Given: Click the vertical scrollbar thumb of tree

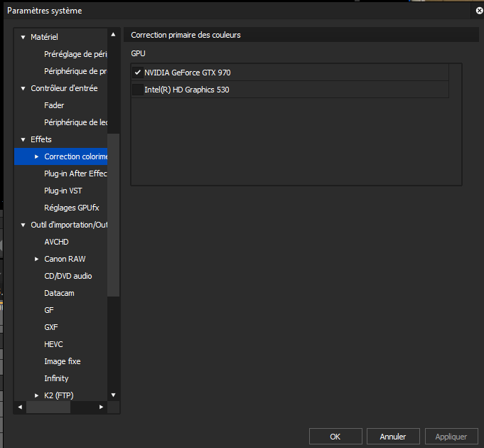Looking at the screenshot, I should pos(113,215).
